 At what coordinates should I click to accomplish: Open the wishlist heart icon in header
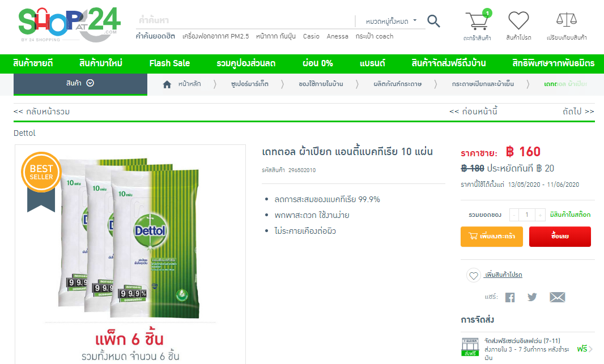coord(518,20)
